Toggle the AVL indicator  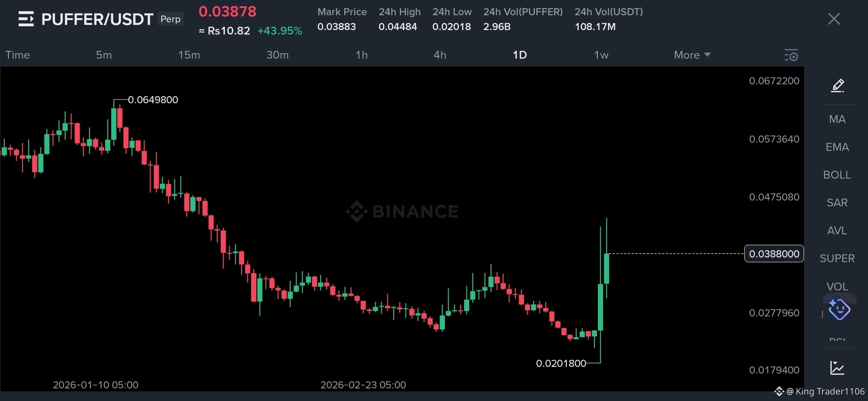[x=837, y=231]
